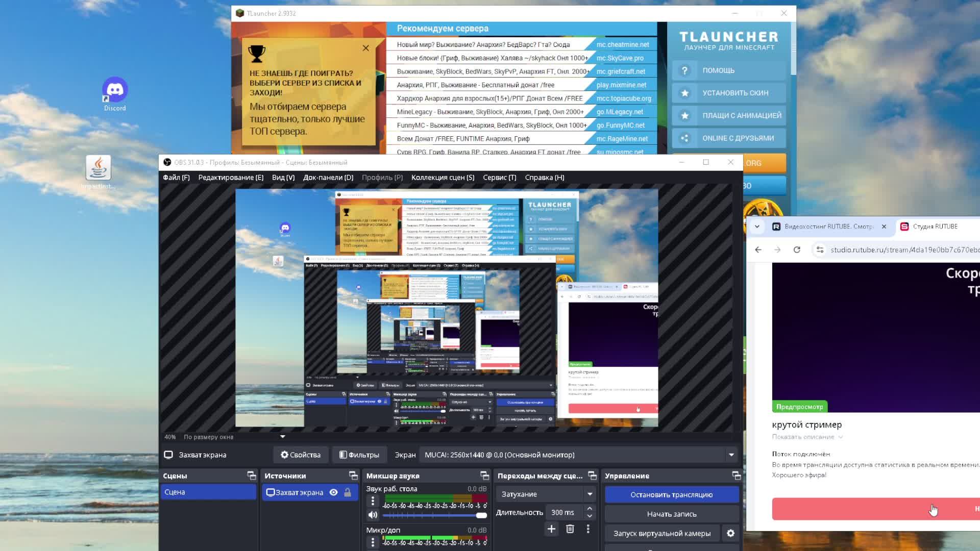Open Затухание transition dropdown

click(546, 494)
